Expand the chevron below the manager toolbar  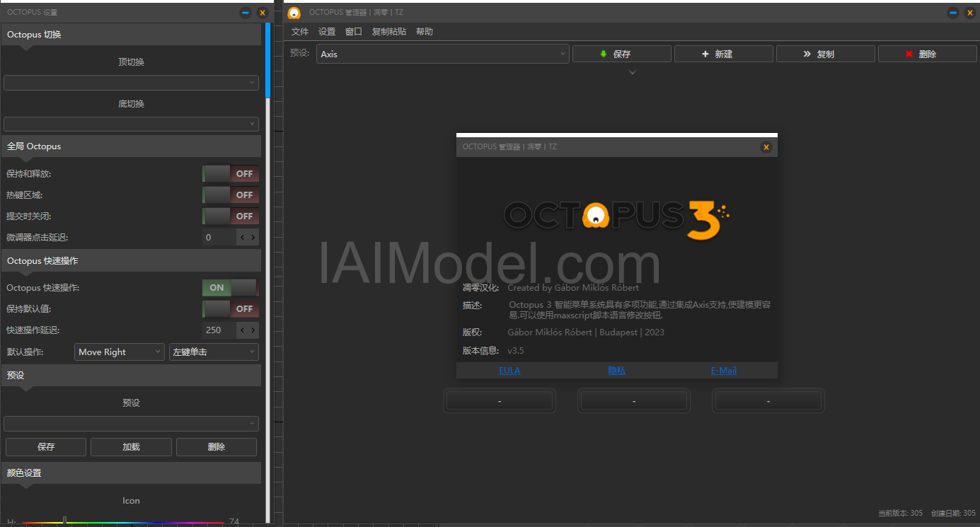tap(633, 72)
